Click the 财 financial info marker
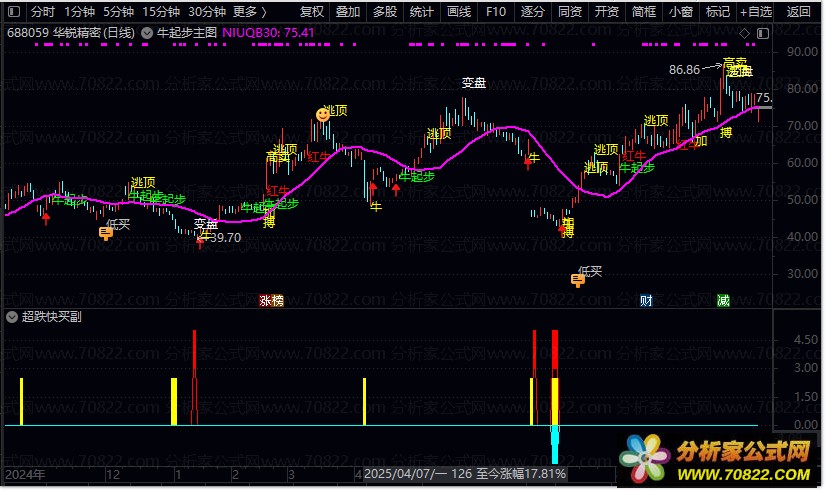This screenshot has width=827, height=491. 646,301
